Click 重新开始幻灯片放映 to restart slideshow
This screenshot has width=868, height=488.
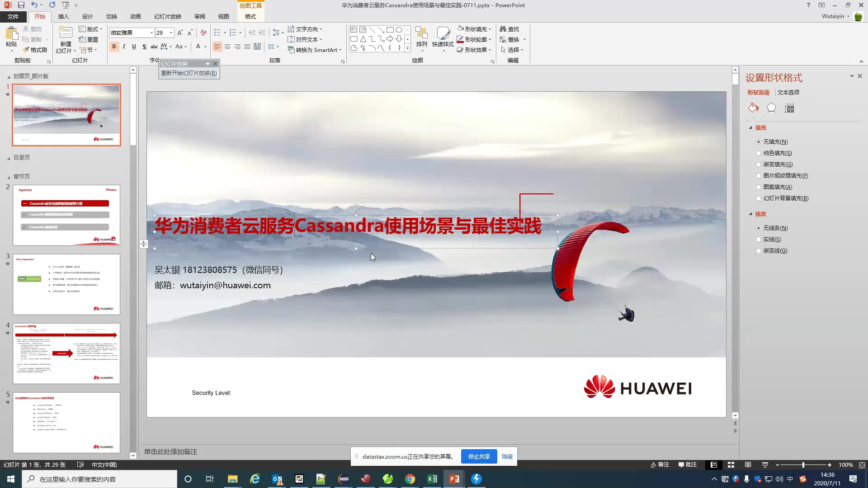coord(189,73)
